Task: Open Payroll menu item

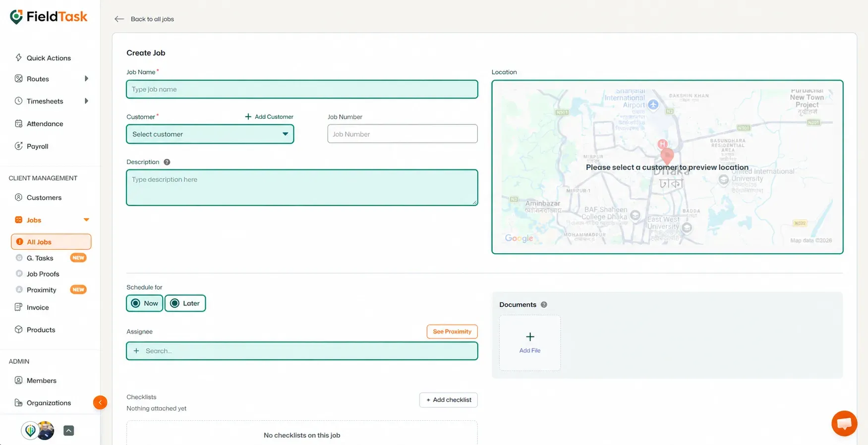Action: click(38, 146)
